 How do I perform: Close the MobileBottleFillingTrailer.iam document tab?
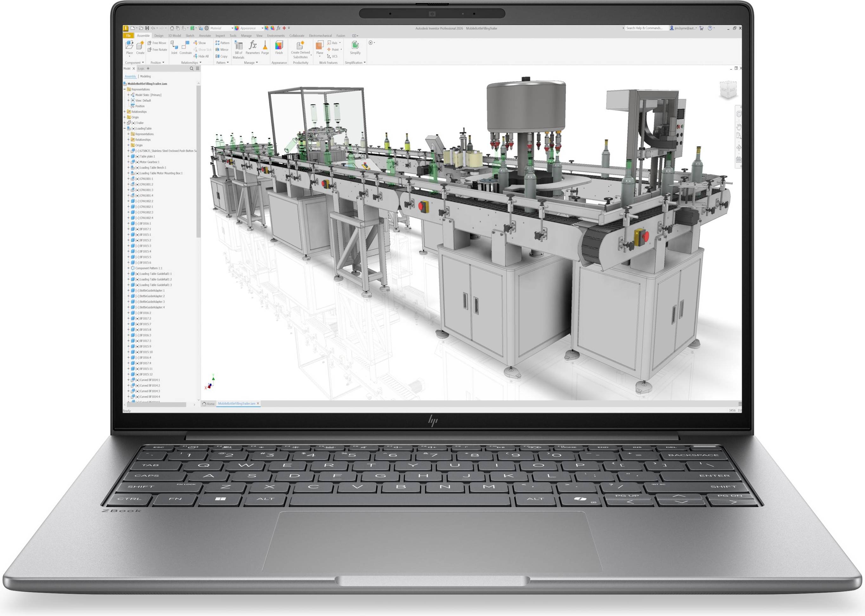pyautogui.click(x=258, y=404)
